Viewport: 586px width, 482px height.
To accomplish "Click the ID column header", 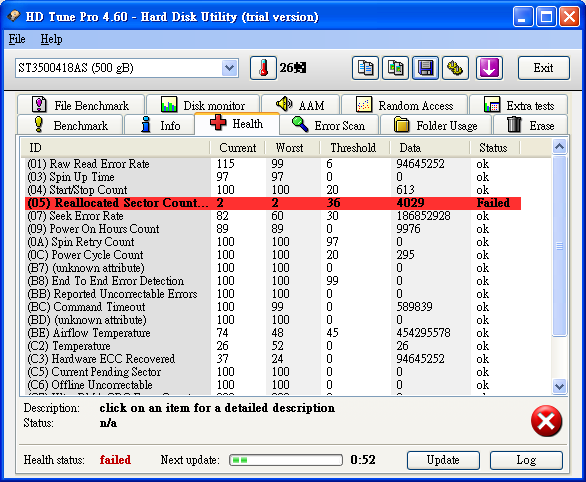I will 115,148.
